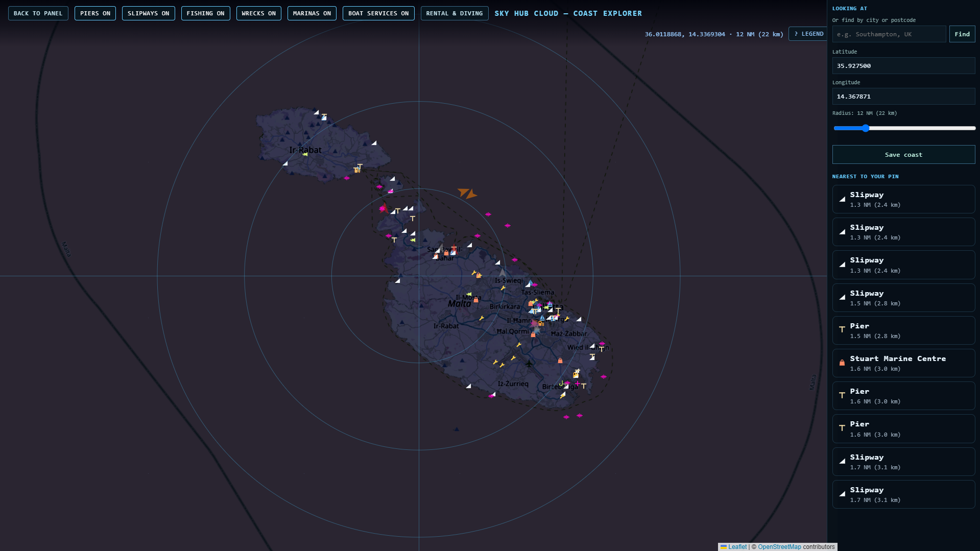The width and height of the screenshot is (980, 551).
Task: Click the shopping bag marker beside Hal Qormi
Action: tap(533, 334)
